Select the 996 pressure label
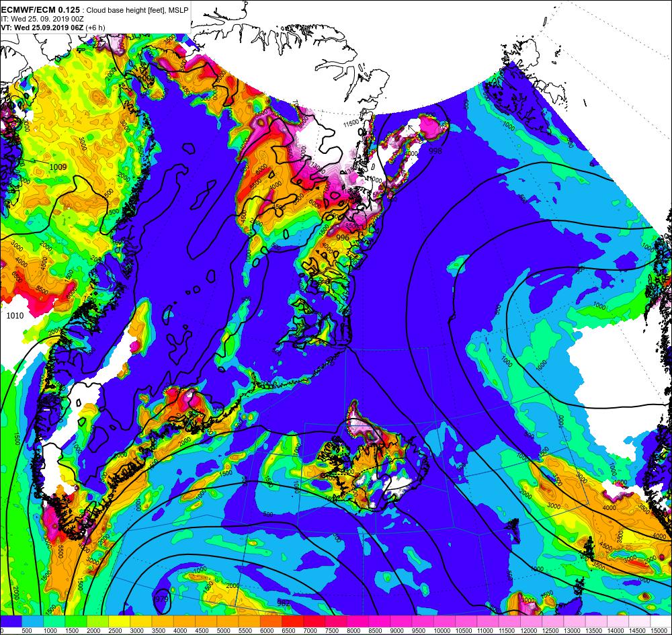This screenshot has width=672, height=635. click(343, 237)
